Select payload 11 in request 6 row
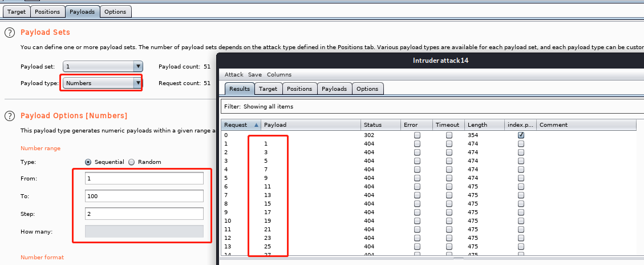 [x=268, y=186]
